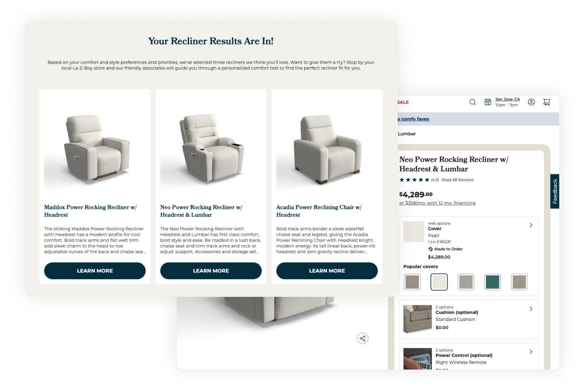View the shopping cart icon
The width and height of the screenshot is (588, 392).
point(546,102)
